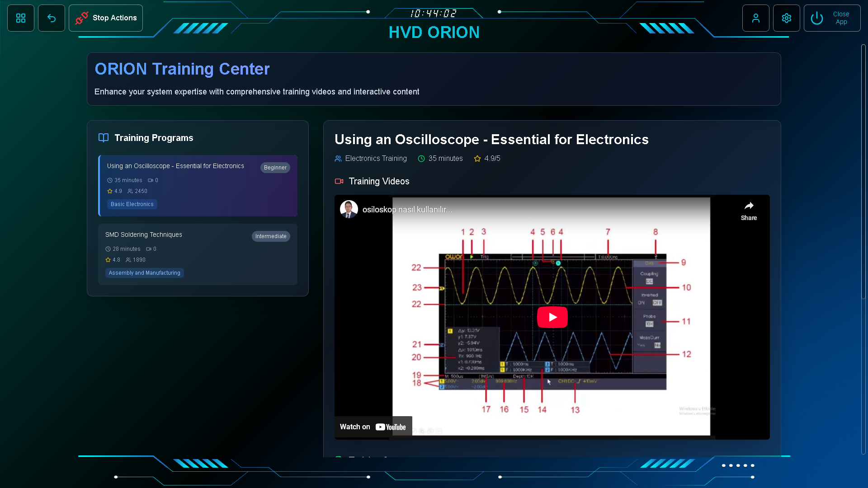Viewport: 868px width, 488px height.
Task: Open the Watch on YouTube link
Action: 373,426
